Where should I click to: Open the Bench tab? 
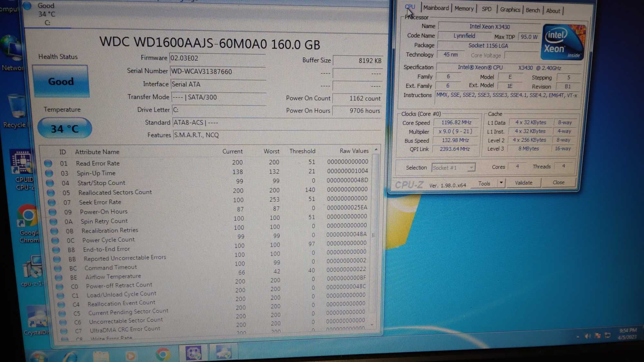pos(533,10)
